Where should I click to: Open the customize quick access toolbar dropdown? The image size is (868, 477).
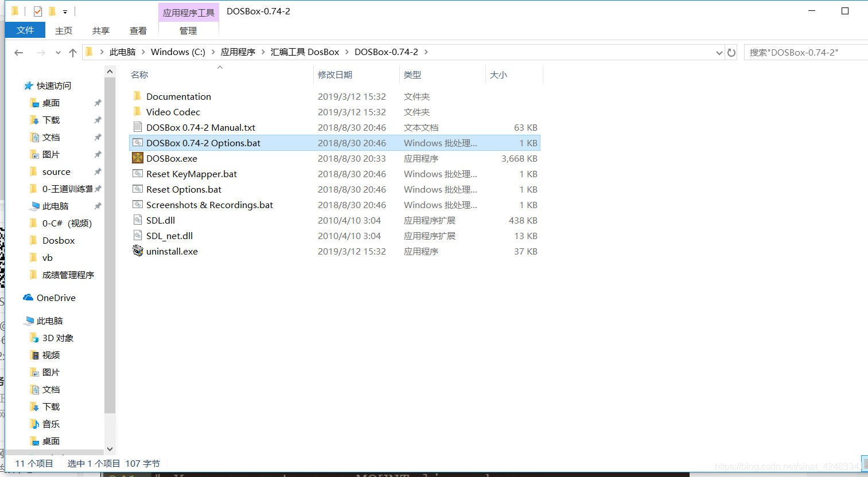[x=65, y=11]
